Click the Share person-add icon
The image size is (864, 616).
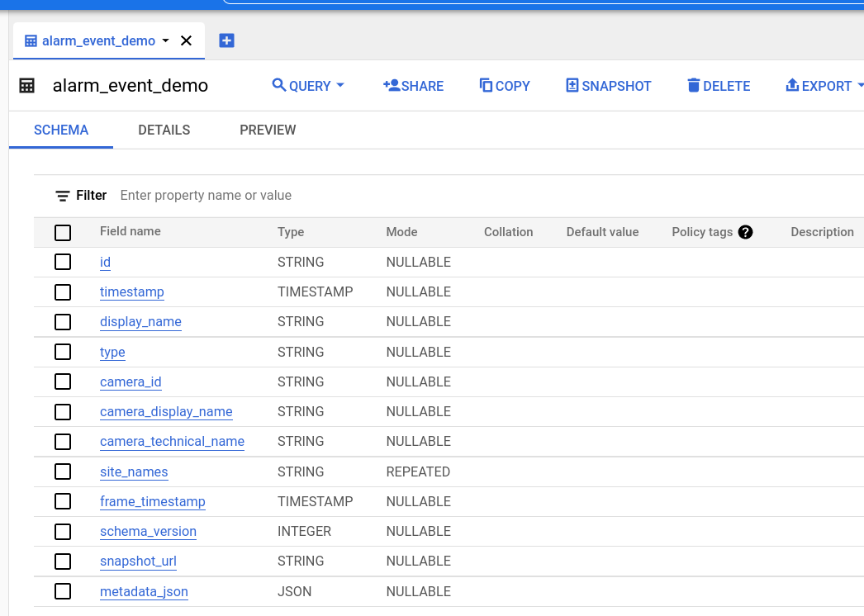(x=392, y=85)
